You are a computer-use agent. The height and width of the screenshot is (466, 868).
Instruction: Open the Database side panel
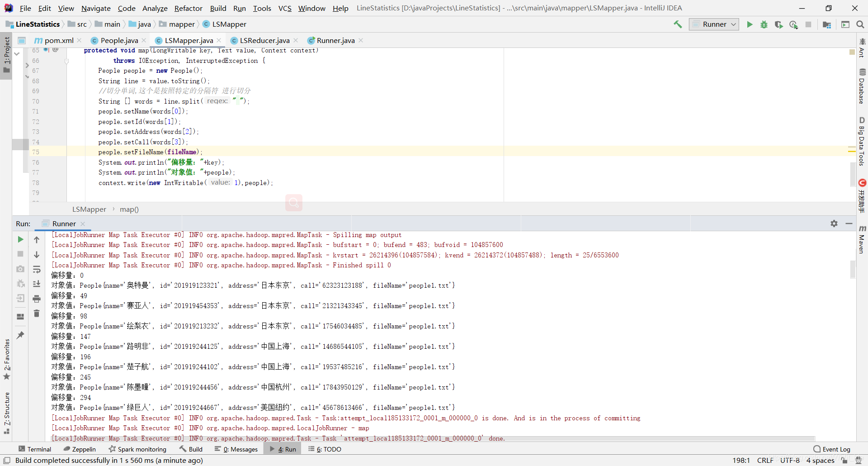click(x=862, y=86)
